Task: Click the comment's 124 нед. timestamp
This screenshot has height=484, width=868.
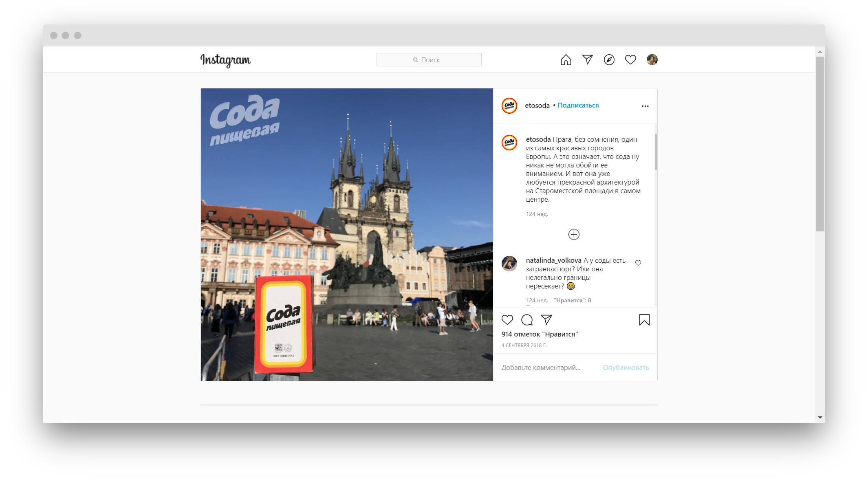Action: (537, 300)
